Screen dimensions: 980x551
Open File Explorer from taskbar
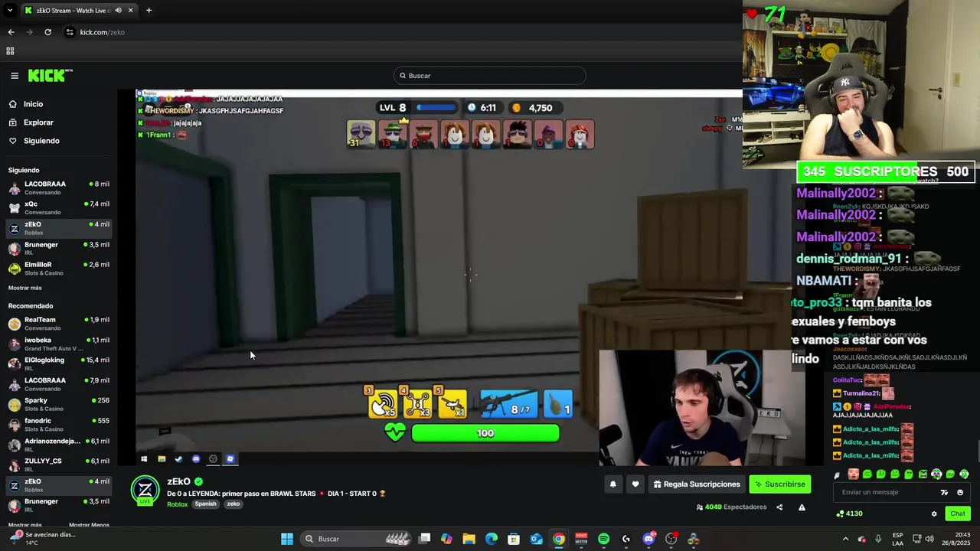469,539
